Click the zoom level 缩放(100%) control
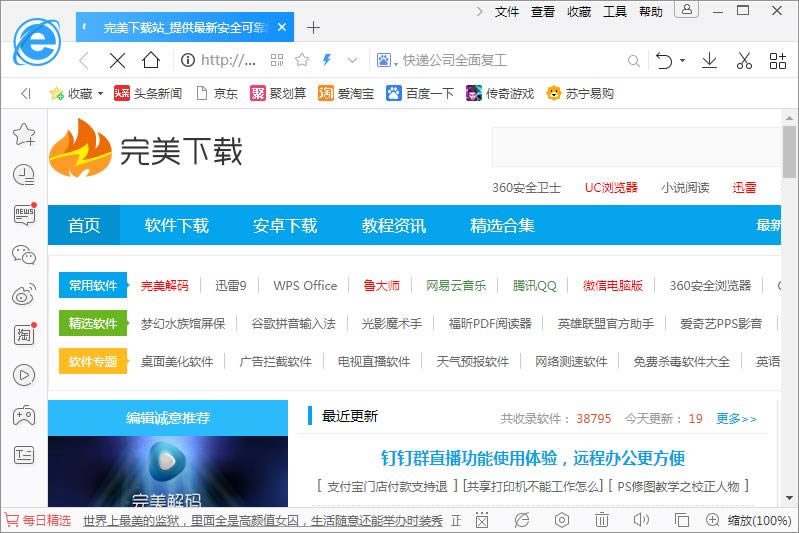The height and width of the screenshot is (533, 799). tap(759, 520)
